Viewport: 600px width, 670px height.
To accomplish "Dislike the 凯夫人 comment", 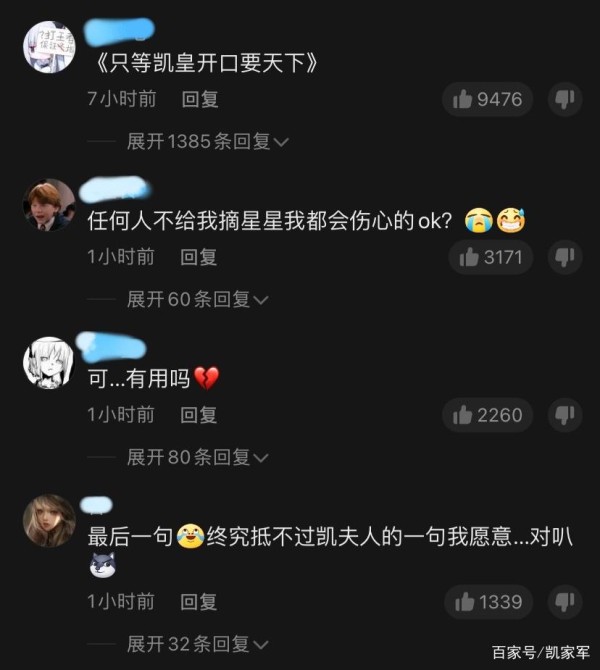I will [565, 602].
